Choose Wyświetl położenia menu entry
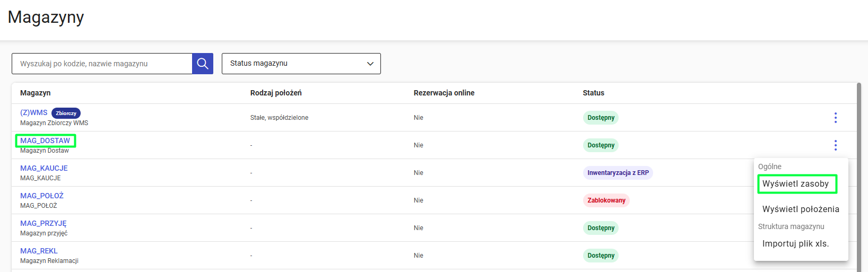 800,209
